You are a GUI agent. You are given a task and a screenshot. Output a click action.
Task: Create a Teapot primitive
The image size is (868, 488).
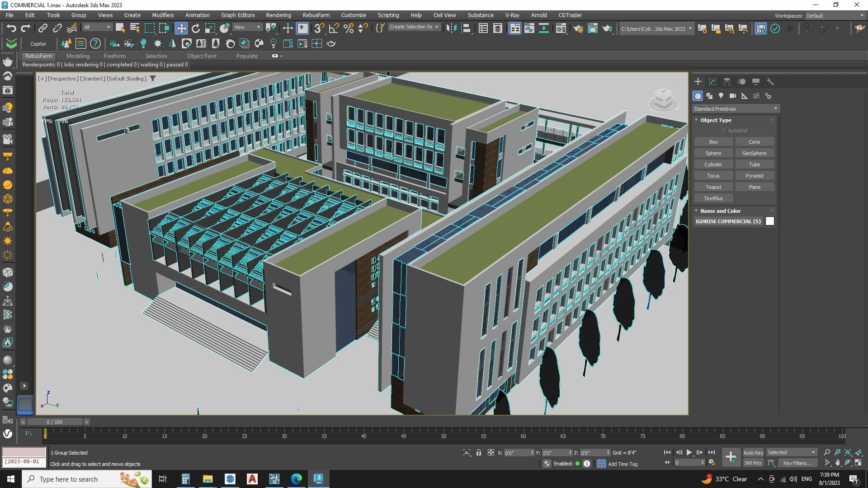pyautogui.click(x=713, y=187)
